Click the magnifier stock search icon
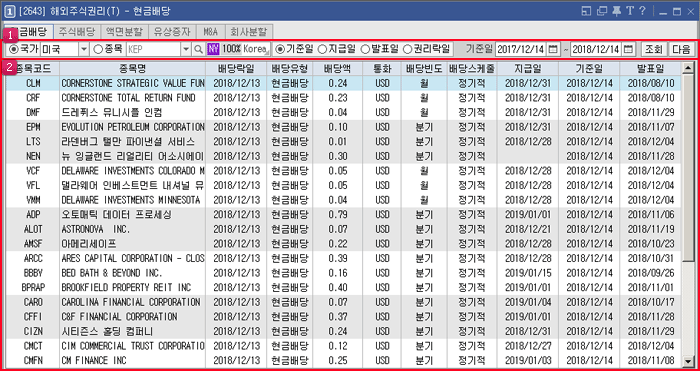Viewport: 700px width, 371px height. point(199,49)
